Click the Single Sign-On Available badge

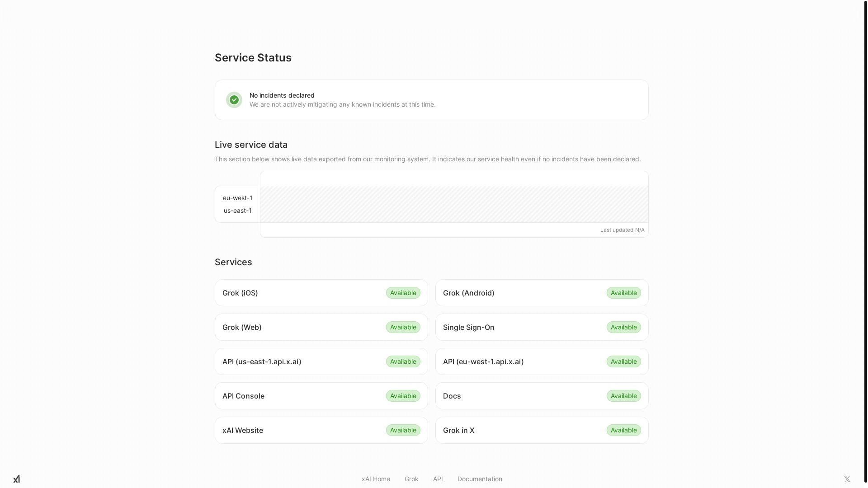pyautogui.click(x=624, y=327)
